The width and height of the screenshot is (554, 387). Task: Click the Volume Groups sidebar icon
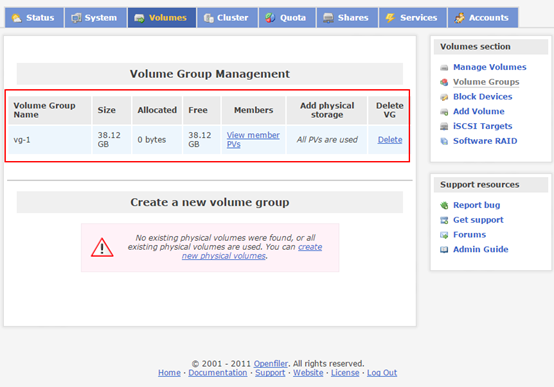tap(444, 82)
